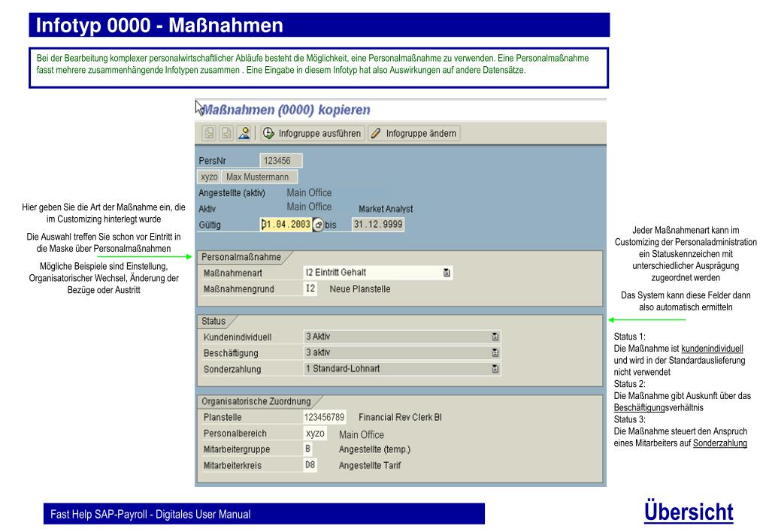The image size is (769, 532).
Task: Click the Angestellte Tarif text
Action: 370,465
